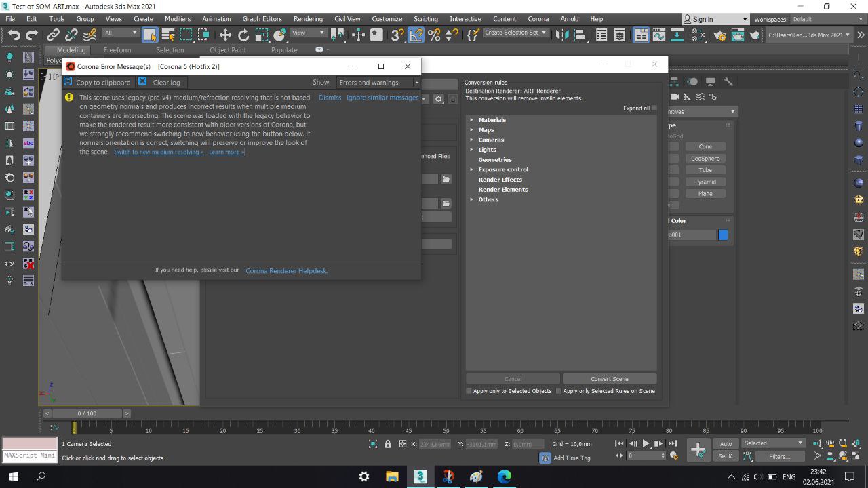The height and width of the screenshot is (488, 868).
Task: Activate the Select Object tool
Action: pyautogui.click(x=150, y=35)
